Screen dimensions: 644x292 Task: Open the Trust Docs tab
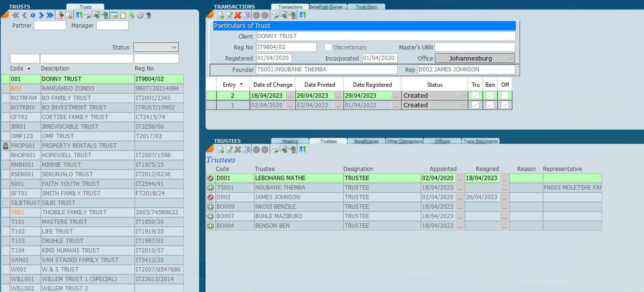coord(366,7)
